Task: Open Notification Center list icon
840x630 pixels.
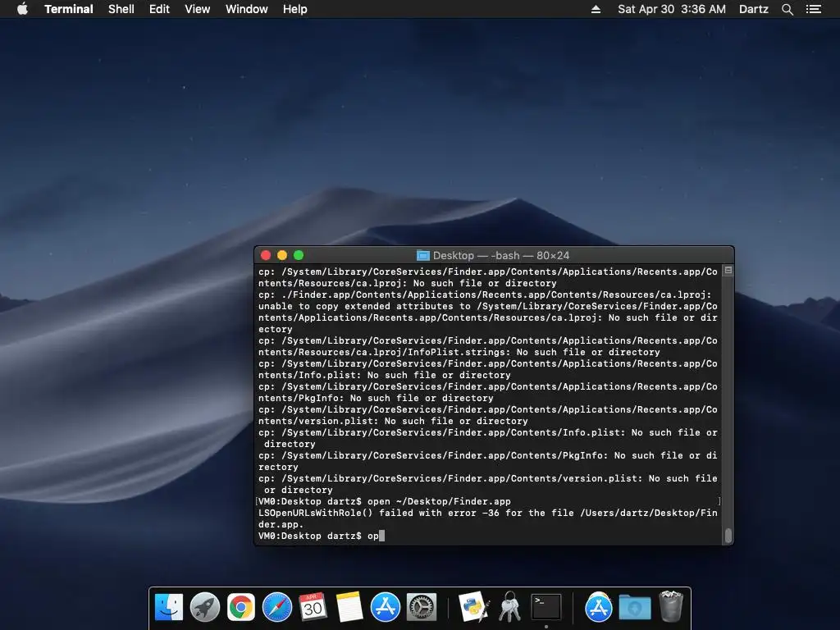Action: [x=814, y=9]
